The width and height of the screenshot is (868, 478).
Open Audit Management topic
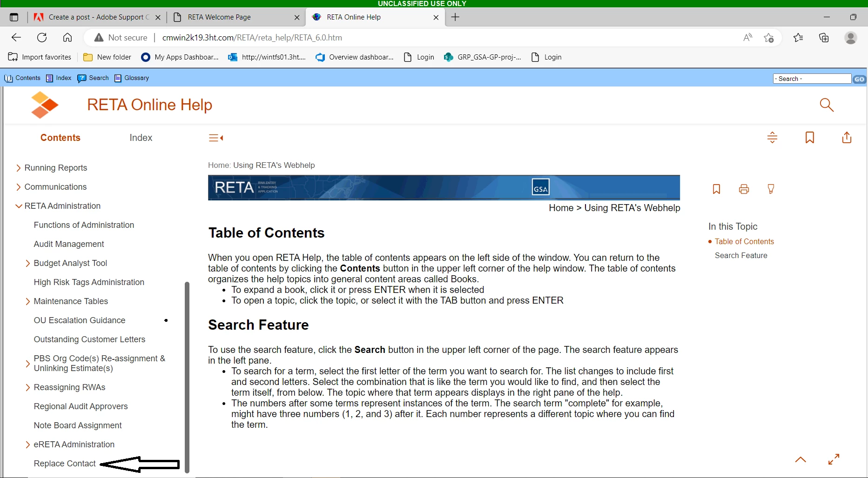click(69, 244)
